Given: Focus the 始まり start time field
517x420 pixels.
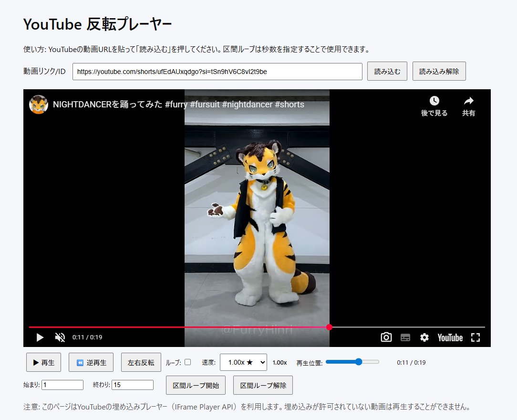Looking at the screenshot, I should [62, 385].
